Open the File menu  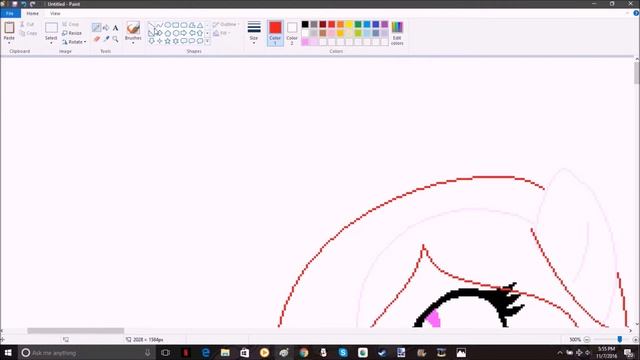[10, 13]
